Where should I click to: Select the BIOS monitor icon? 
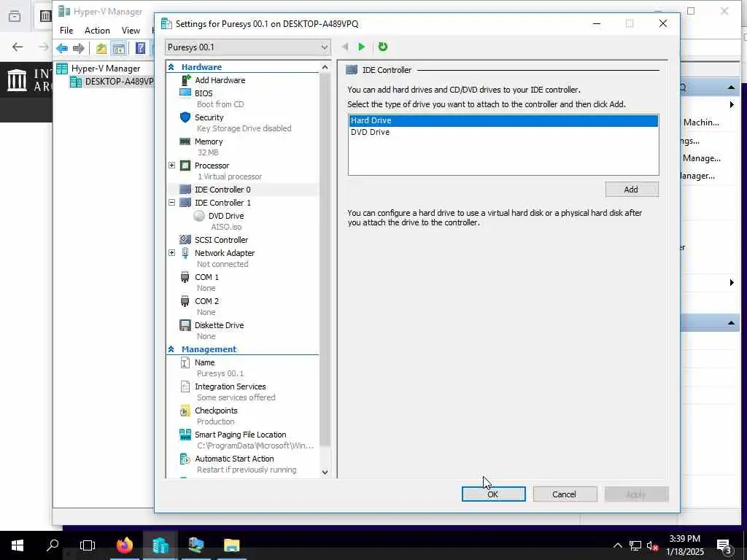(185, 93)
